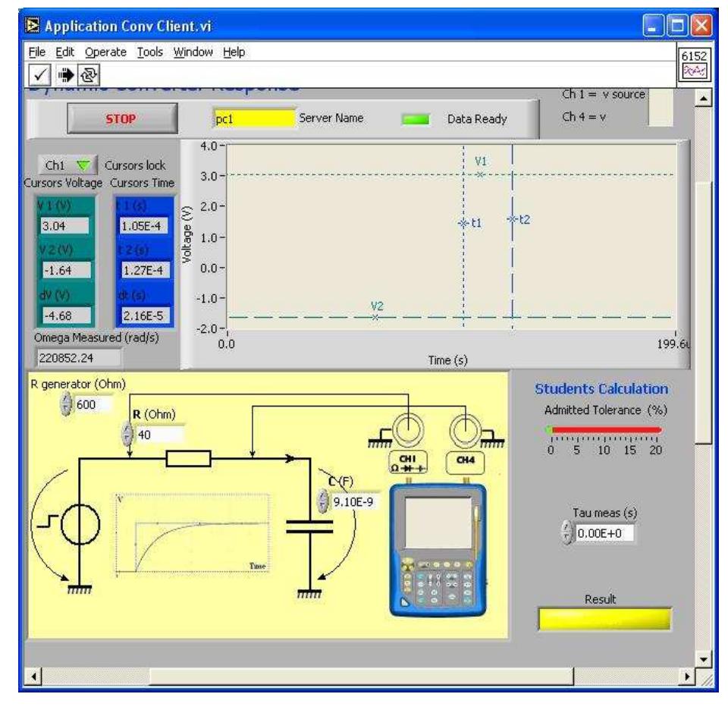Open the Ch1 channel selector dropdown
This screenshot has height=716, width=728.
point(67,165)
